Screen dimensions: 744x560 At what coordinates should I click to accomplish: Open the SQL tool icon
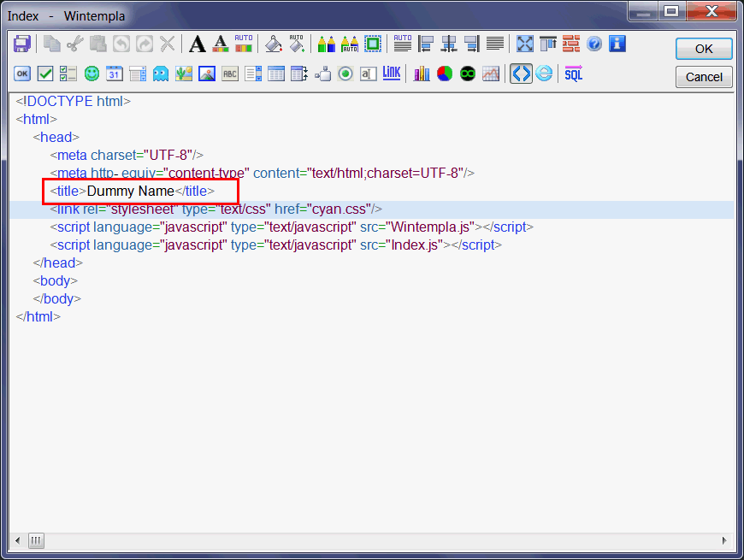click(574, 74)
